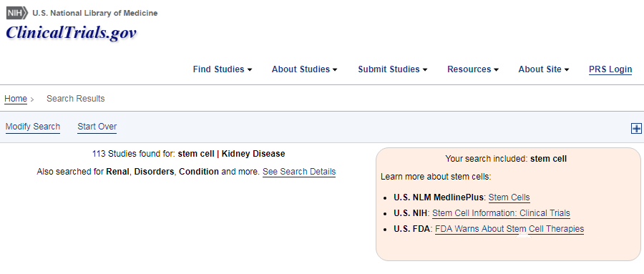The width and height of the screenshot is (644, 274).
Task: Click the NIH logo badge
Action: pos(17,13)
